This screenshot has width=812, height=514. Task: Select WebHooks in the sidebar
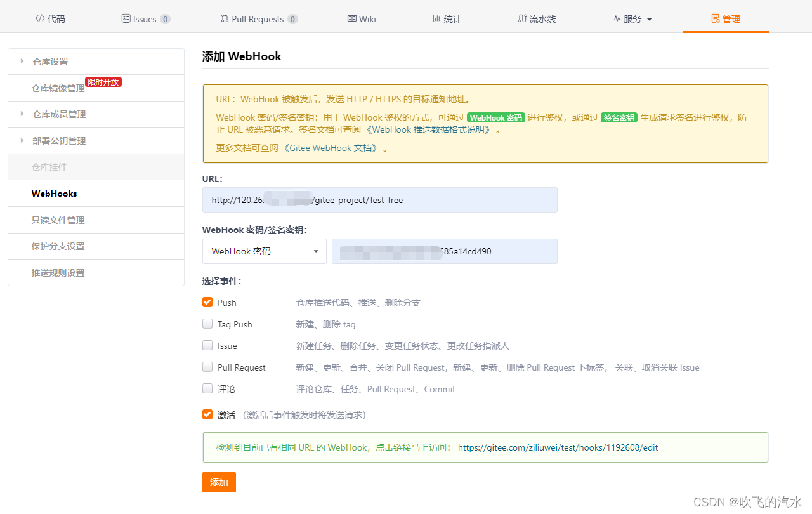point(96,194)
